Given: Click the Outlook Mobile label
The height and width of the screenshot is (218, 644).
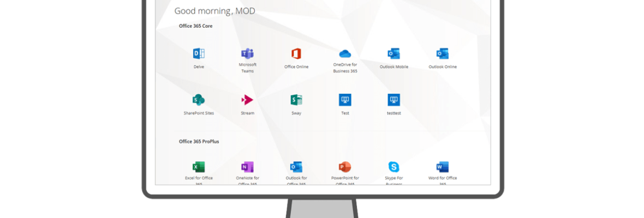Looking at the screenshot, I should tap(394, 67).
